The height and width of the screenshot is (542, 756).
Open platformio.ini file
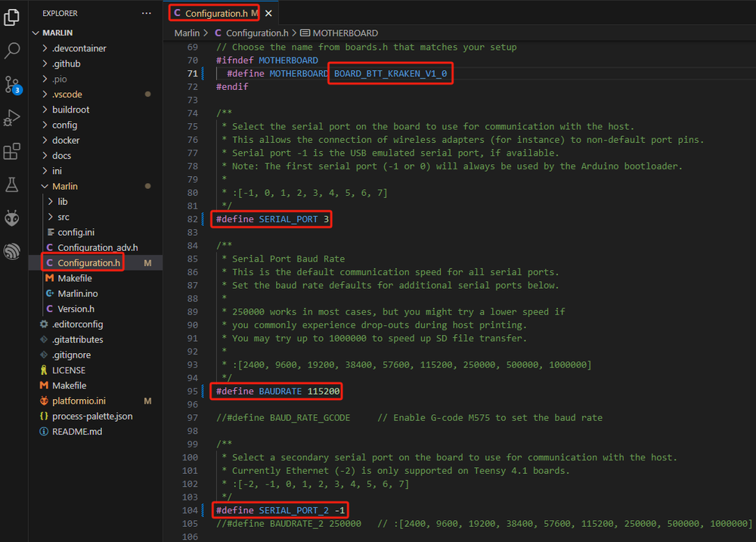tap(79, 401)
